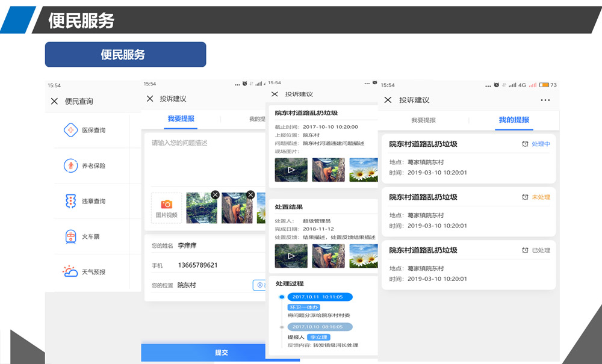Screen dimensions: 602x364
Task: Open the daisy photo under 现场图片
Action: click(364, 170)
